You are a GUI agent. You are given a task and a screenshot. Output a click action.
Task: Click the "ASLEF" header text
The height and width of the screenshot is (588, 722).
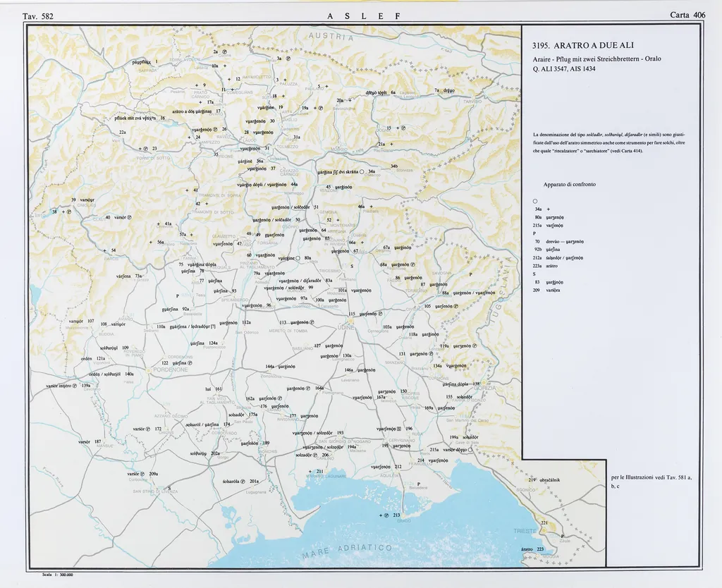click(364, 16)
